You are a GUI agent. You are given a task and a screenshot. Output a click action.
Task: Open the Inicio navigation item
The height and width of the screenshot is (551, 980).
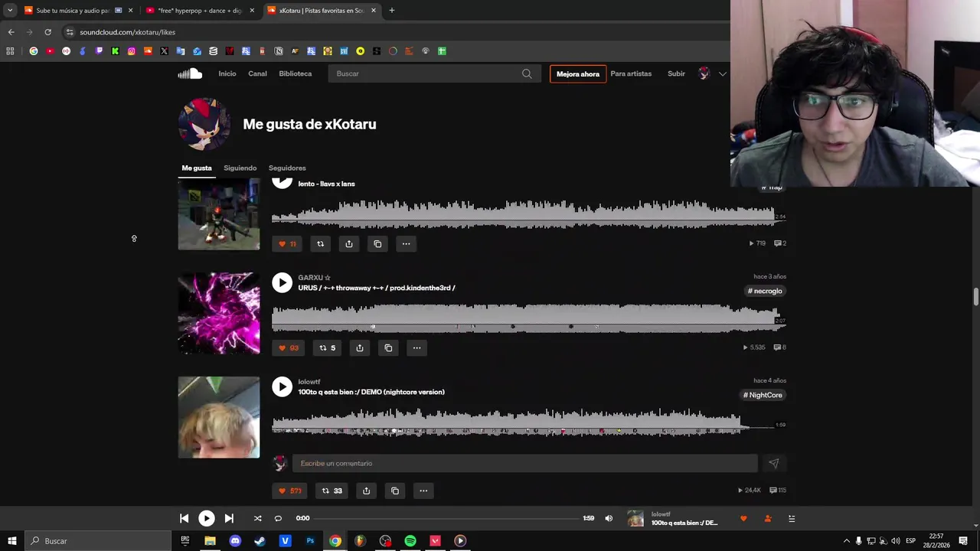tap(227, 73)
